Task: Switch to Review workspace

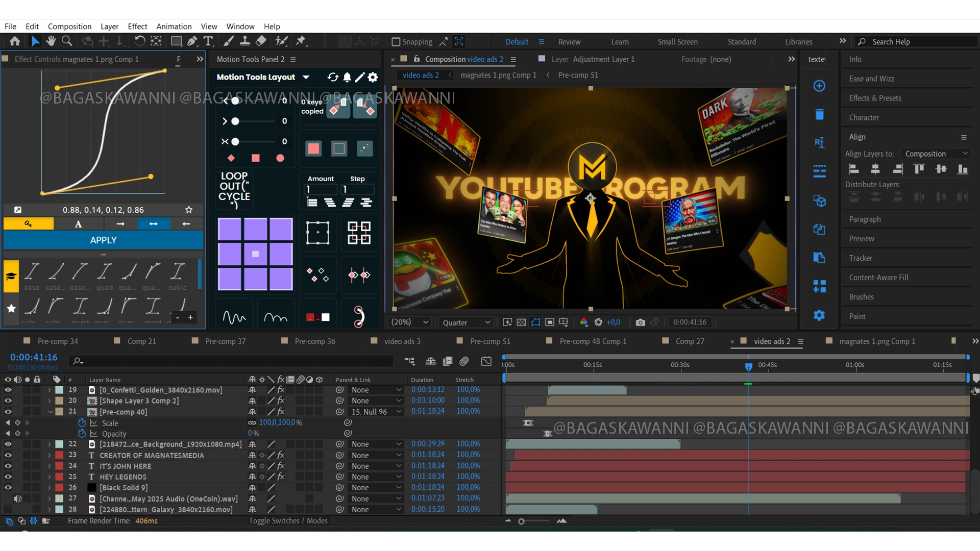Action: point(569,42)
